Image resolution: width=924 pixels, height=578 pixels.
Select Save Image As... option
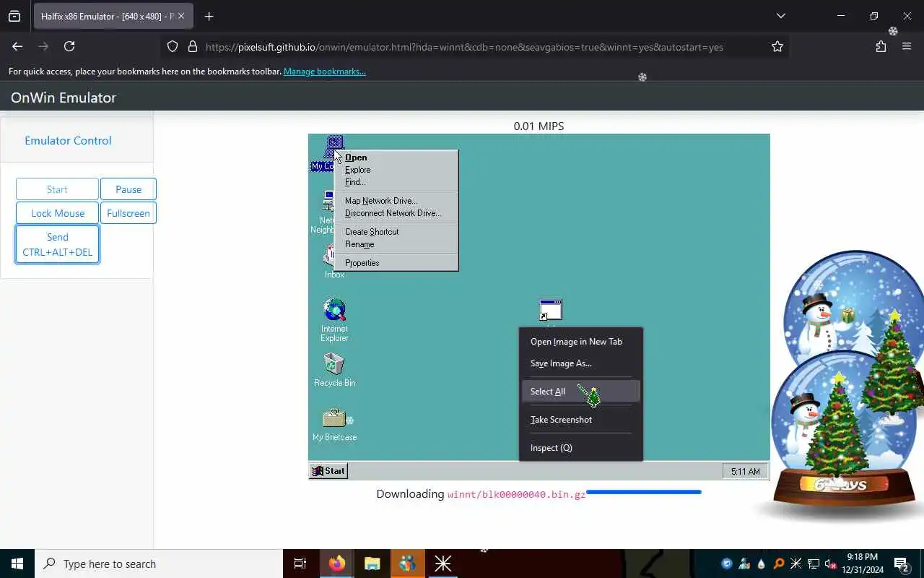point(580,363)
